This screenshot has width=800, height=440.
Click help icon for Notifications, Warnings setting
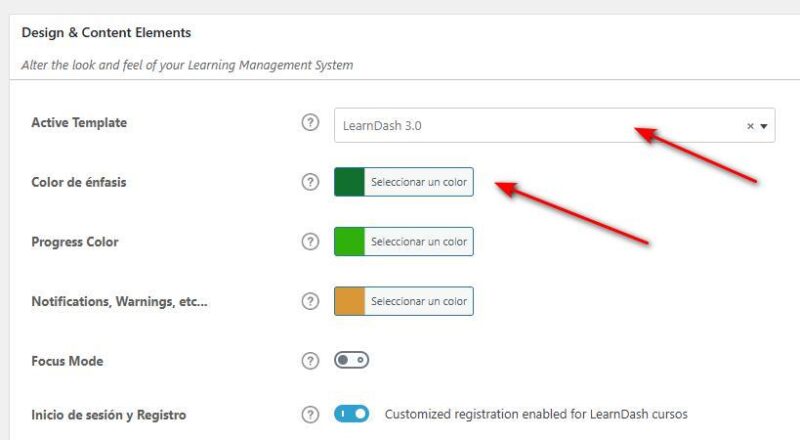310,301
